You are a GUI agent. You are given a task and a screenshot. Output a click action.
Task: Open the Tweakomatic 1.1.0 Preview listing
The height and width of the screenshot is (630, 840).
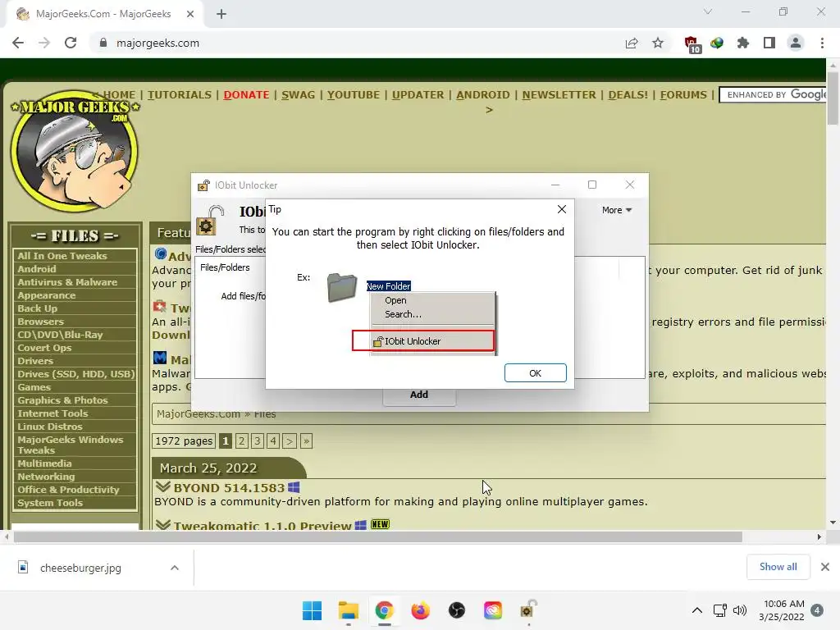click(262, 526)
